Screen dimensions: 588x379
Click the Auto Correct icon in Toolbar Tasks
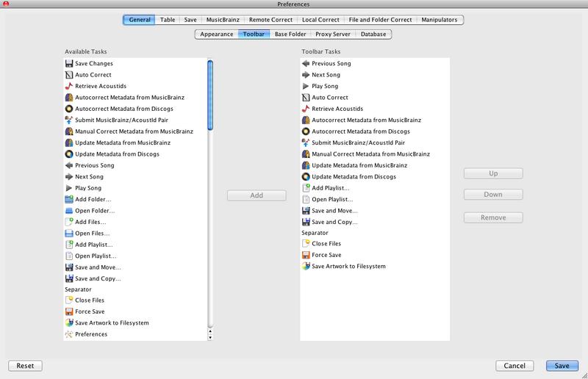click(x=306, y=98)
